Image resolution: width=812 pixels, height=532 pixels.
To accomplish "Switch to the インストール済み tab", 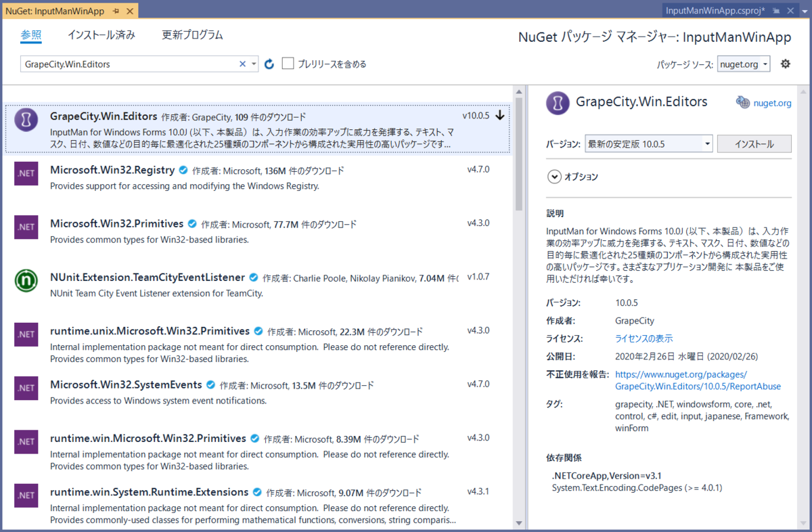I will click(x=101, y=35).
